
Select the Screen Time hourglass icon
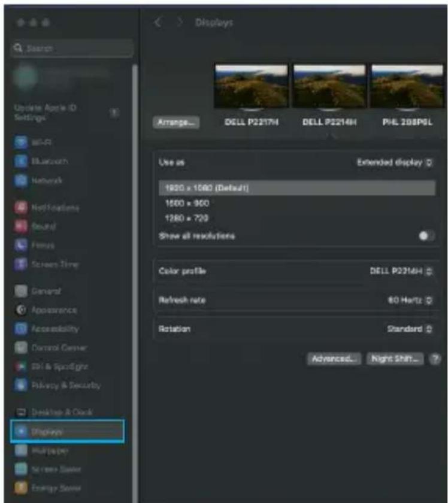21,264
